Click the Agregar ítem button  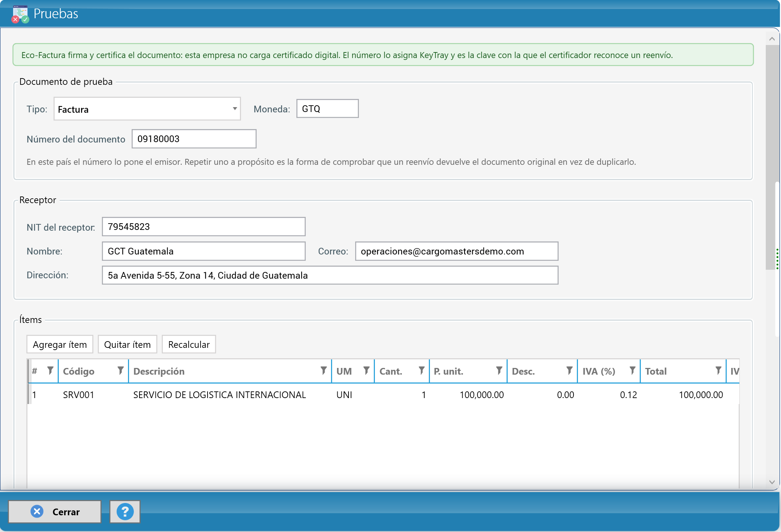coord(60,344)
